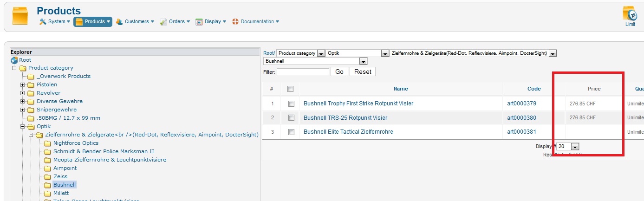644x201 pixels.
Task: Click the Millett folder icon
Action: (48, 193)
